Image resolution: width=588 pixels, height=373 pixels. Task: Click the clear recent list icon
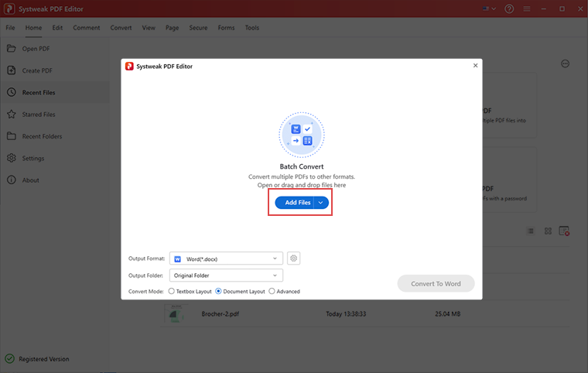pos(564,231)
